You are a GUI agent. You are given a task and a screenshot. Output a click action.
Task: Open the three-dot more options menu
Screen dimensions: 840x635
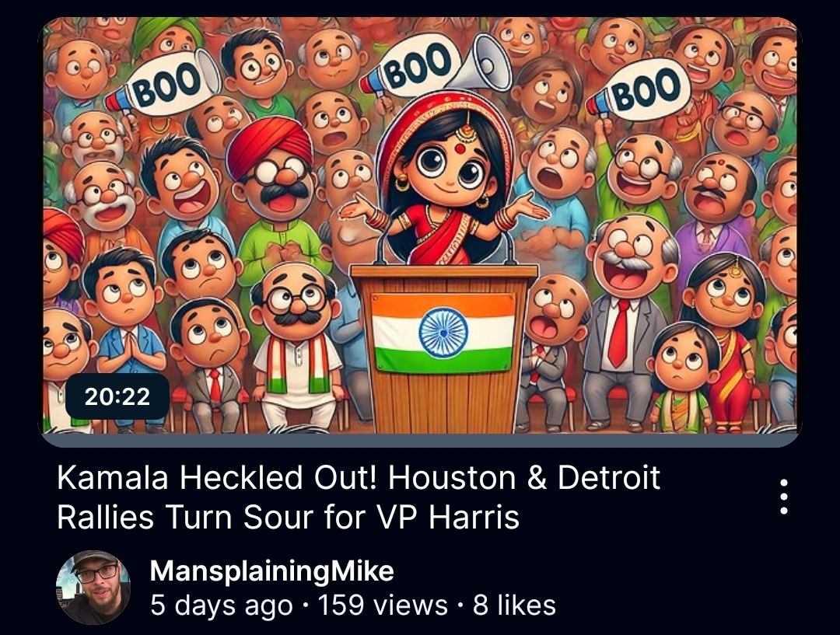click(x=783, y=497)
